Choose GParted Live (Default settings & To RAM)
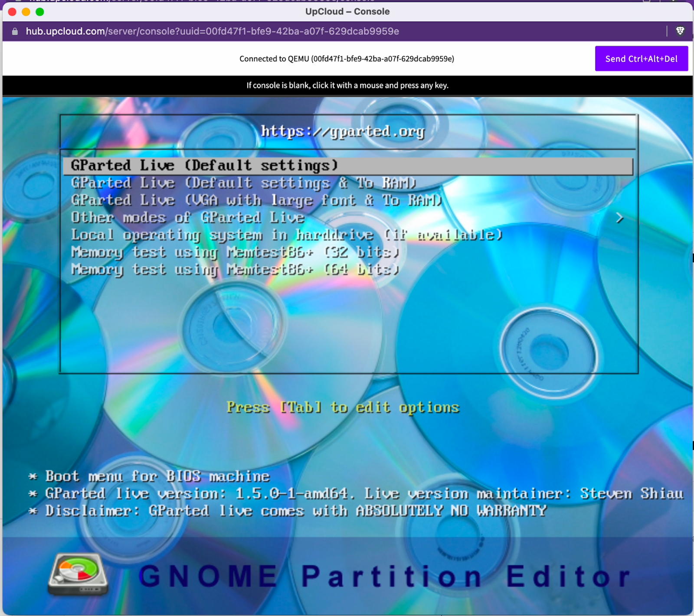This screenshot has width=694, height=616. point(243,183)
